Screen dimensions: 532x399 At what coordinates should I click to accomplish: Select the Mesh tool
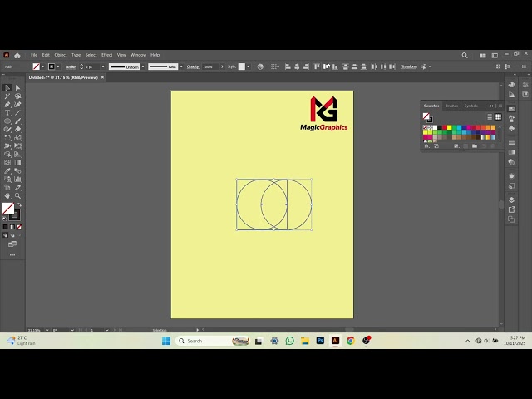tap(7, 163)
